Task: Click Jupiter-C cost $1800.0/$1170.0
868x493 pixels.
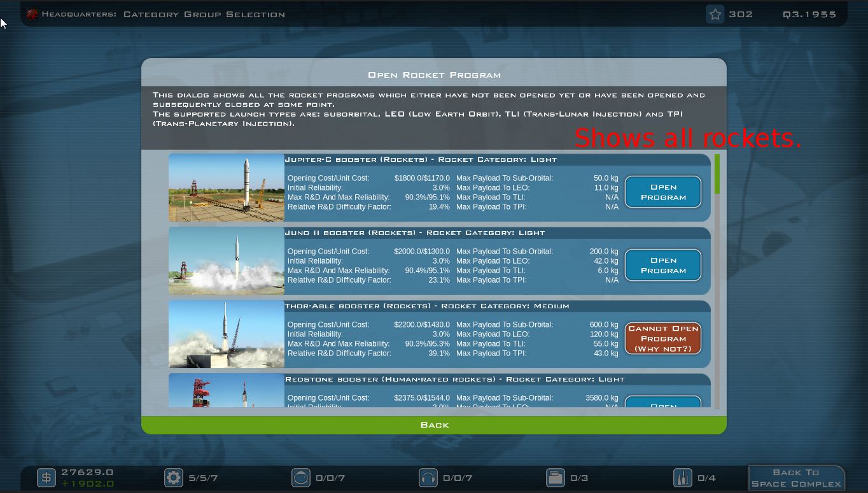Action: pos(422,178)
